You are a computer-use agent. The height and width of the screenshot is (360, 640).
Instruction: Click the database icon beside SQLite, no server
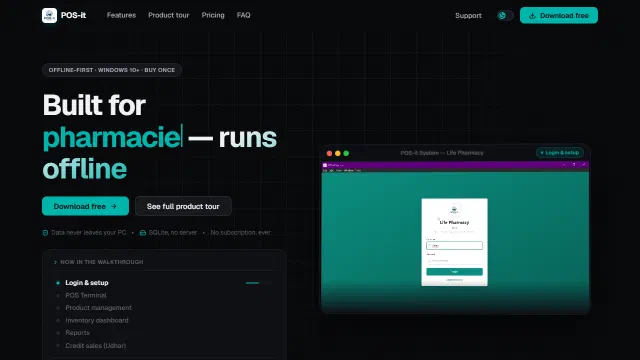(143, 233)
